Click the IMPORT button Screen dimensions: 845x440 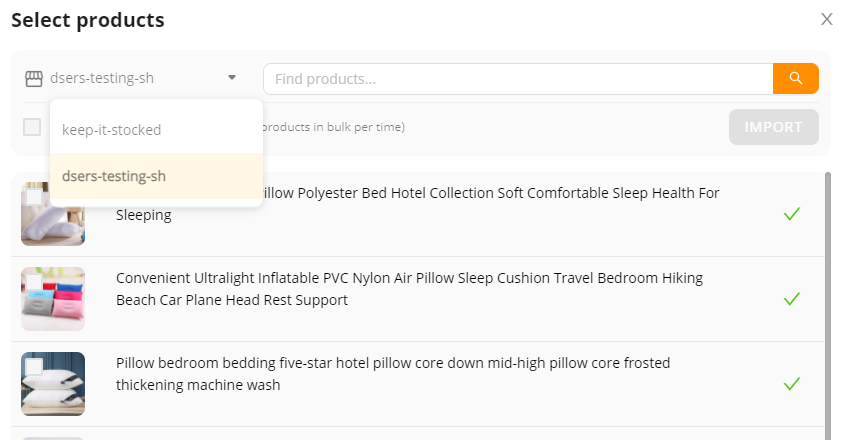coord(773,127)
